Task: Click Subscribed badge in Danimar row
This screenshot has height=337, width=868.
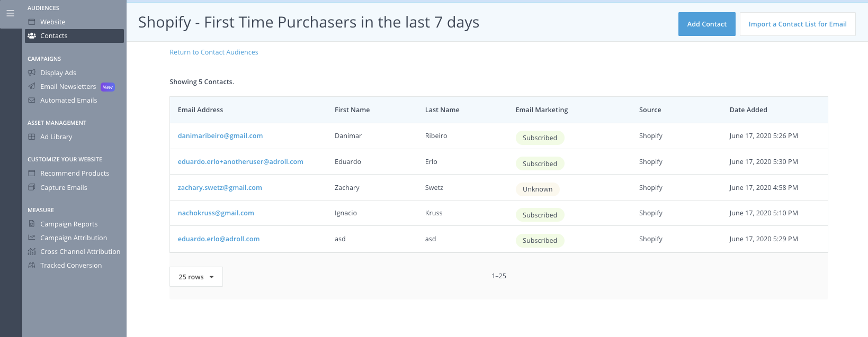Action: (540, 138)
